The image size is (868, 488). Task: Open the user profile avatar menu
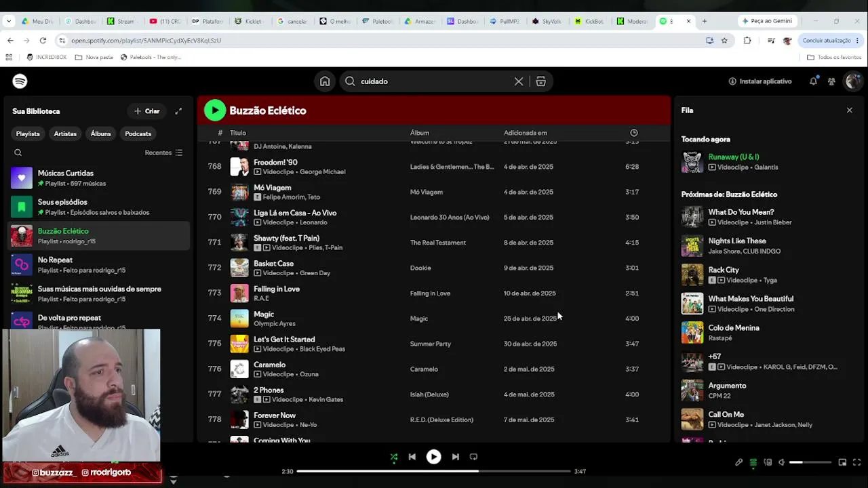(x=852, y=81)
